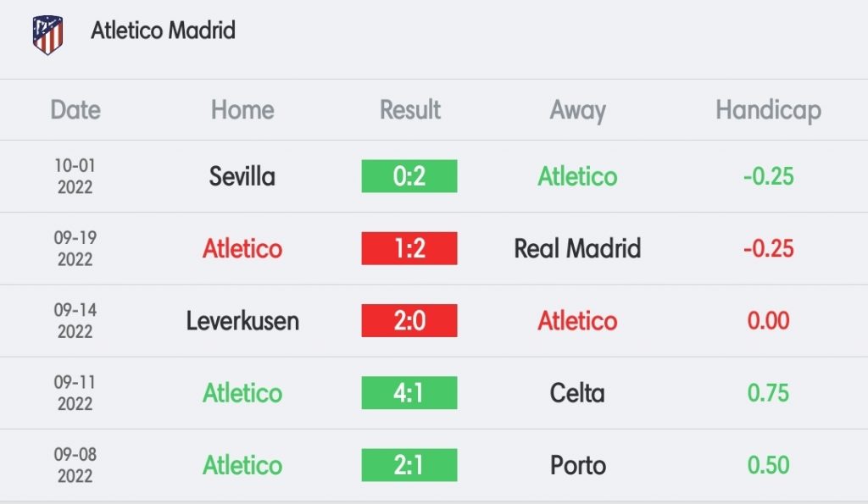Click the green 0:2 result badge
The width and height of the screenshot is (868, 504).
tap(409, 176)
